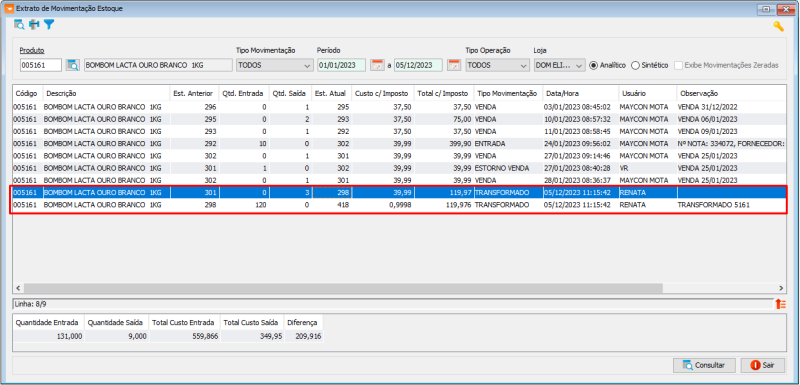Click the right arrow of the horizontal scrollbar
Image resolution: width=800 pixels, height=385 pixels.
781,288
